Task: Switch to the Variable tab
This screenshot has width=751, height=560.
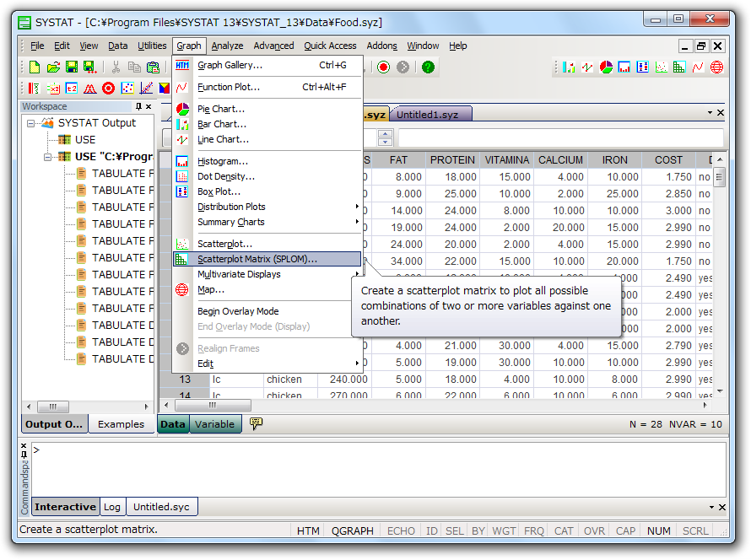Action: tap(214, 424)
